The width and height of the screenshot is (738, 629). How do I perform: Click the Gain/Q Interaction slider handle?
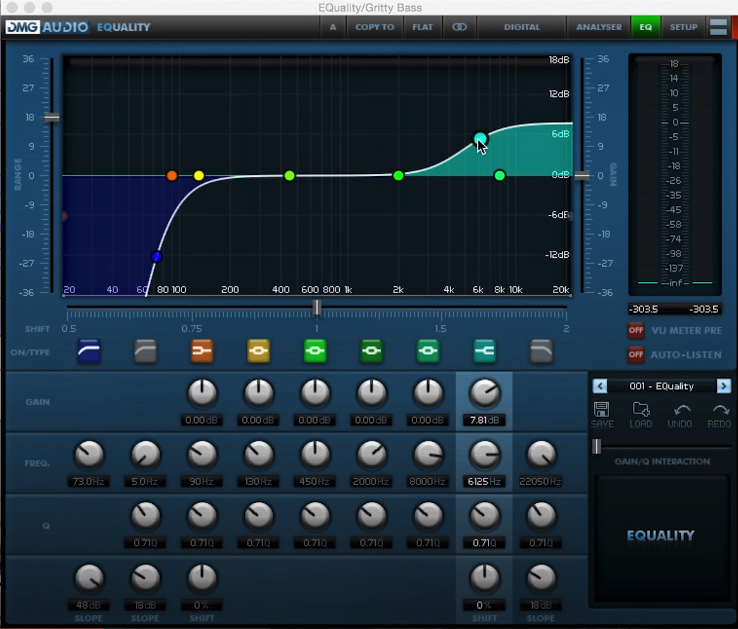(596, 446)
